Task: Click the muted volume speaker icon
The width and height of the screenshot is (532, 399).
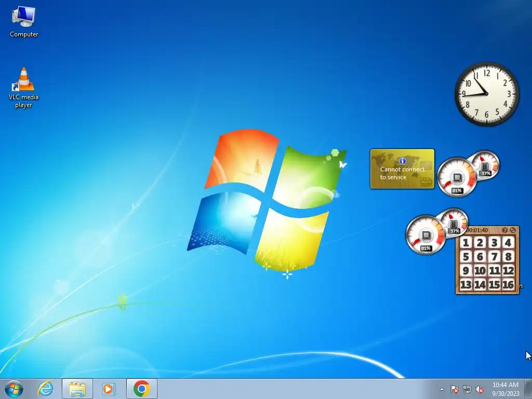Action: point(480,389)
